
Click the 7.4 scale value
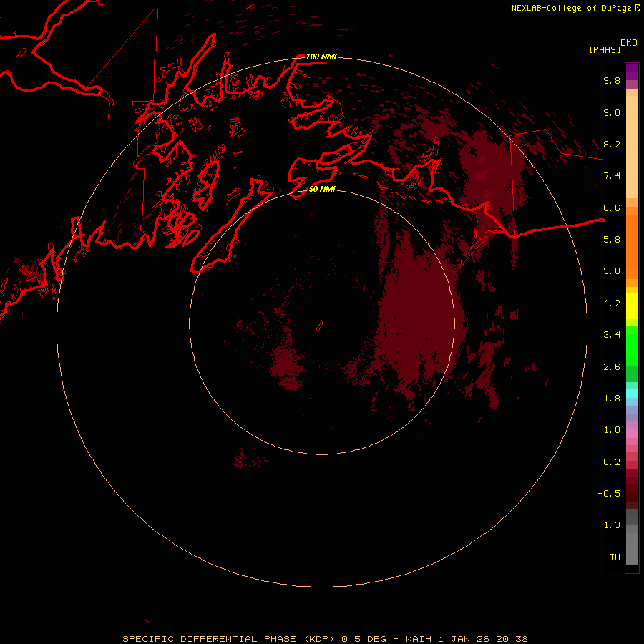[612, 176]
